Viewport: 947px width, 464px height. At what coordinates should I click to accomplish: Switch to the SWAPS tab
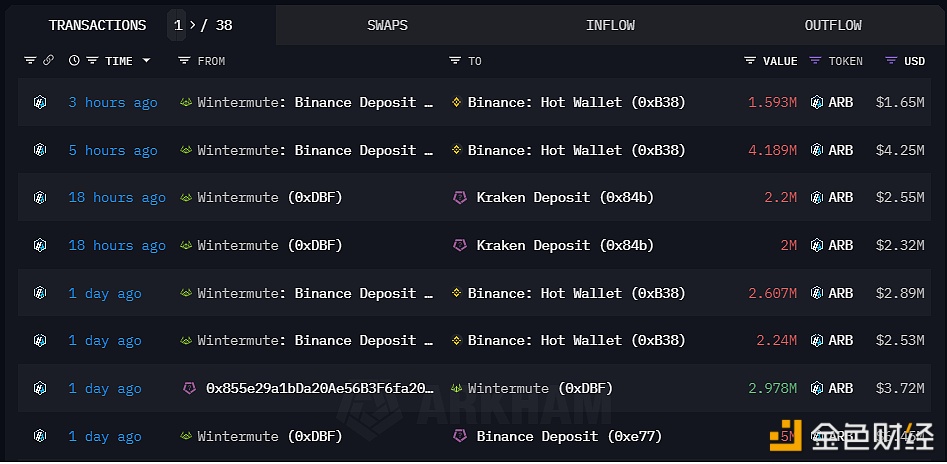tap(387, 25)
